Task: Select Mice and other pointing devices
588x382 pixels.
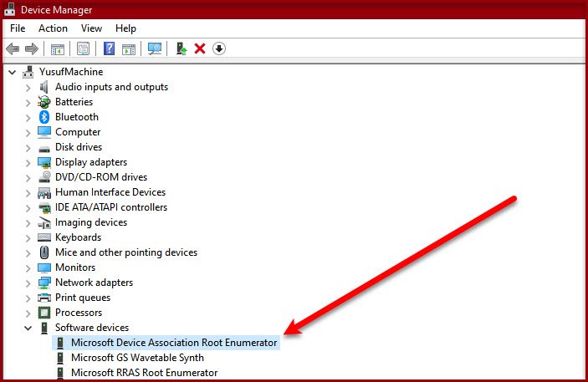Action: pyautogui.click(x=126, y=252)
